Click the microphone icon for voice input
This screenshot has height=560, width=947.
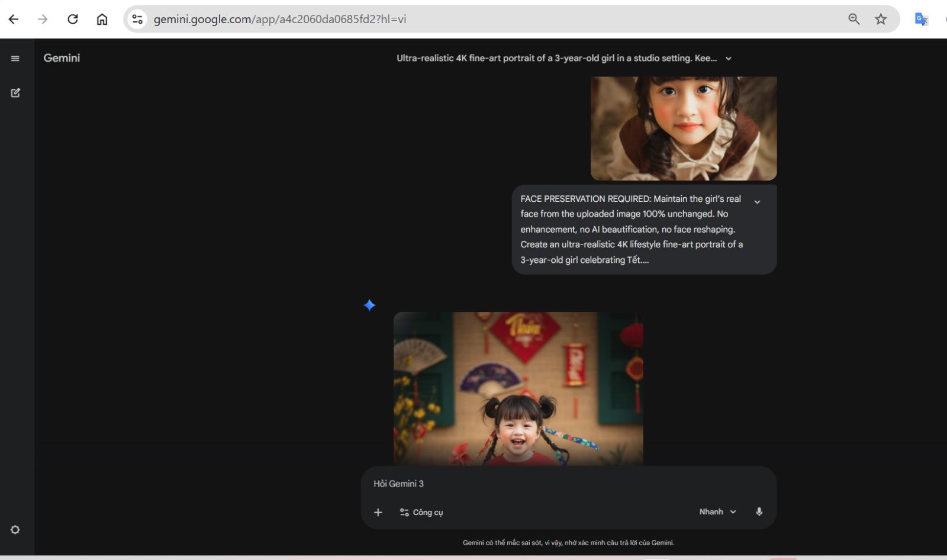[759, 512]
